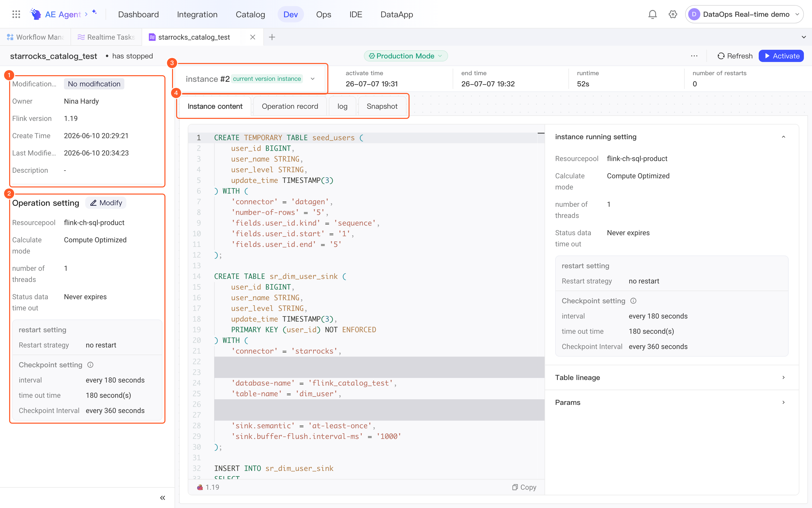
Task: Switch to the Operation record tab
Action: coord(290,106)
